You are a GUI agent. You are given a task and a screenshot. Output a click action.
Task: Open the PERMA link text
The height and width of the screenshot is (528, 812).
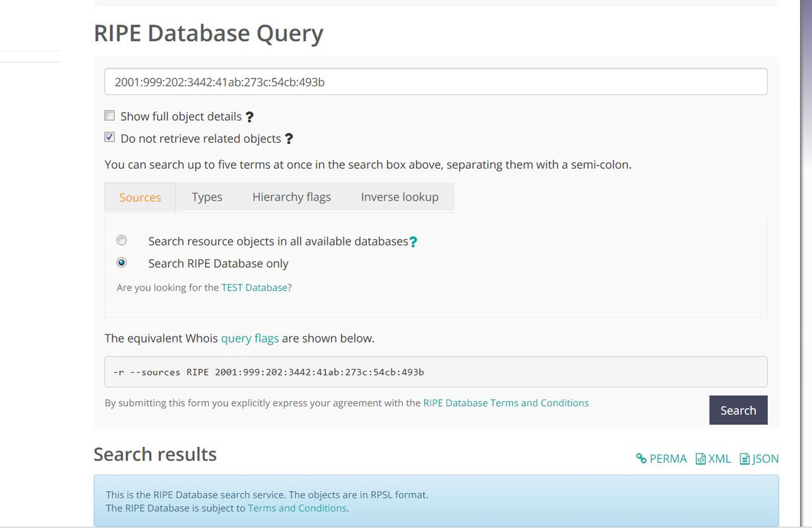[668, 459]
